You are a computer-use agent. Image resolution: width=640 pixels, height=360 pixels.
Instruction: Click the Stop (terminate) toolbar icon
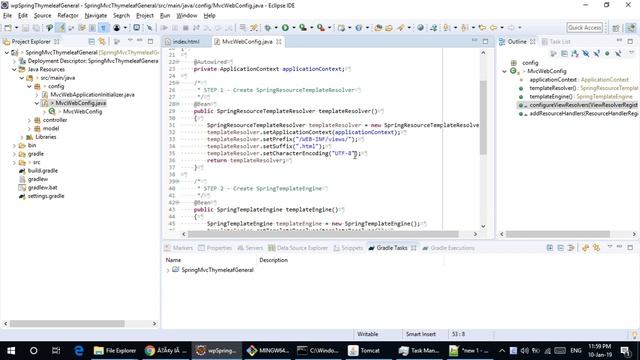(185, 28)
